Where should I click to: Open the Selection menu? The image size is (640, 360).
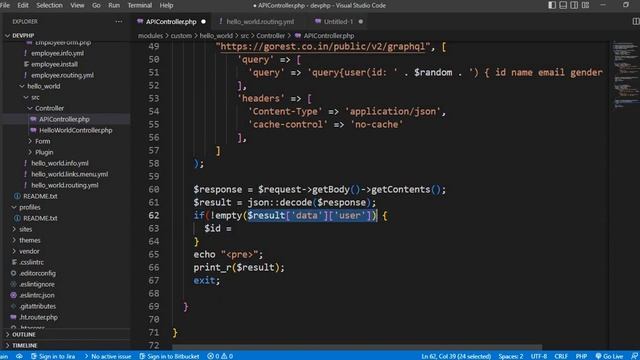[x=49, y=5]
